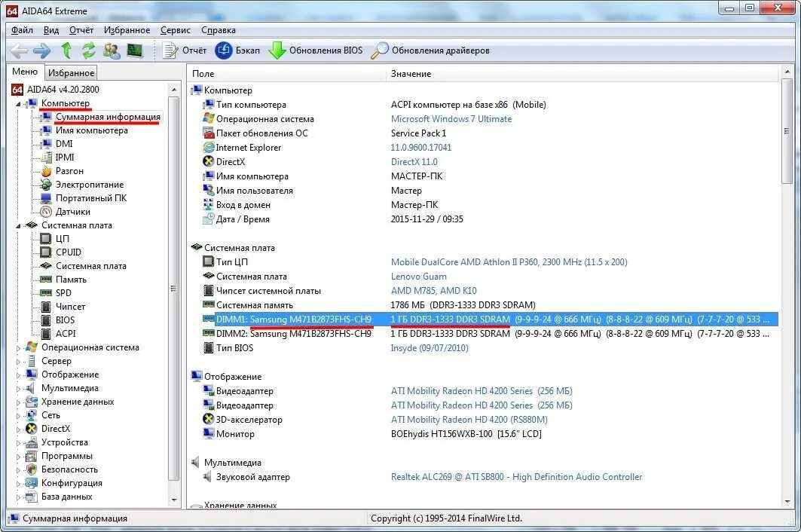Click Обновления BIOS toolbar button
This screenshot has height=532, width=801.
(316, 50)
